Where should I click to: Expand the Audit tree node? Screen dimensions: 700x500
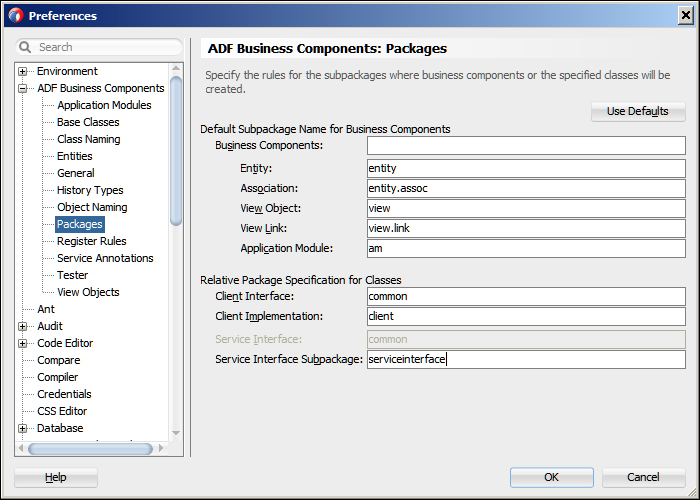tap(22, 326)
